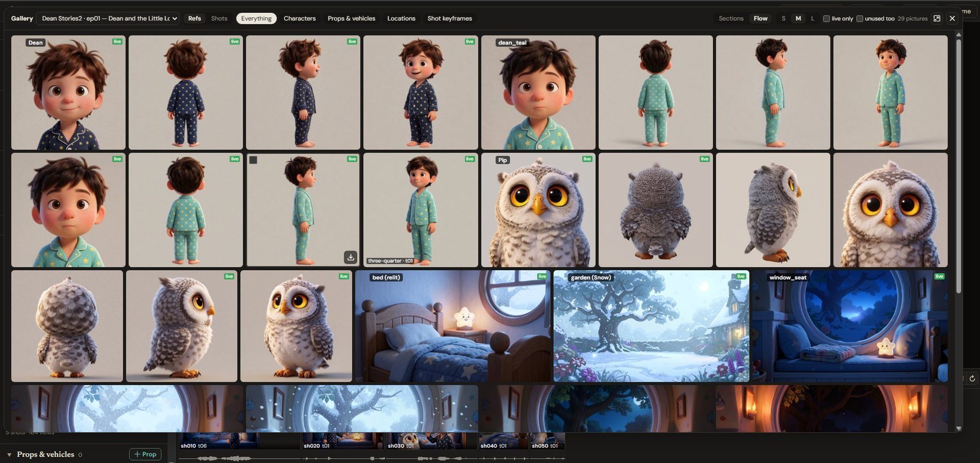Screen dimensions: 980x463
Task: Click the 29 pictures count text
Action: 913,18
